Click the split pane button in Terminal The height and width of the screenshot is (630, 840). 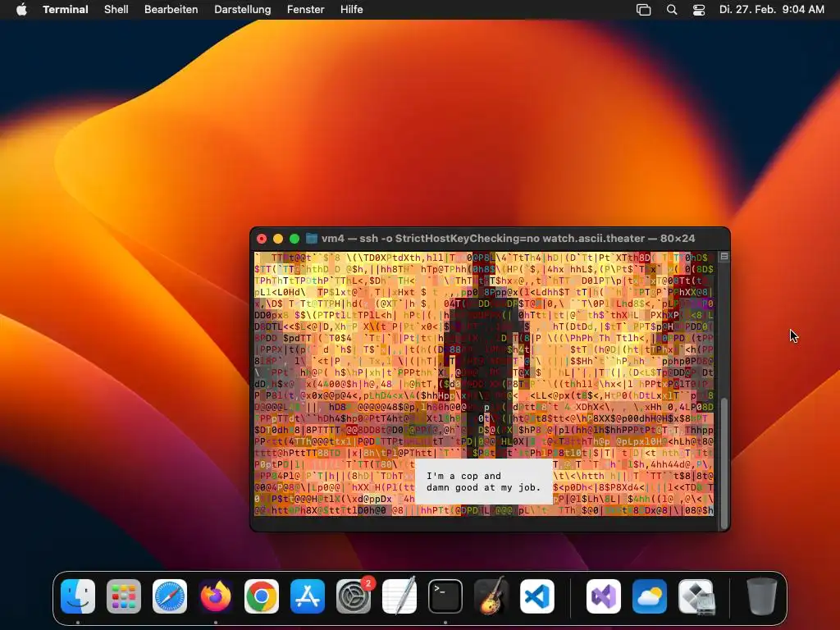[x=724, y=257]
